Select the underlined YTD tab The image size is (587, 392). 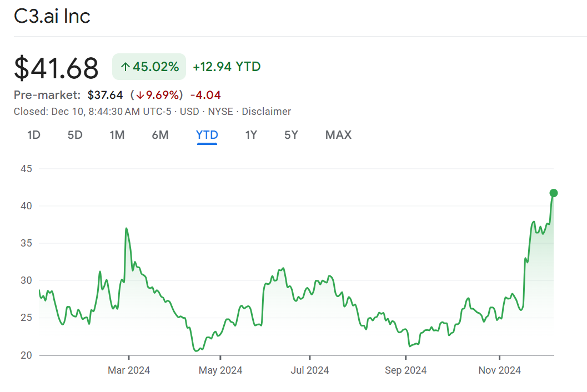[x=207, y=135]
